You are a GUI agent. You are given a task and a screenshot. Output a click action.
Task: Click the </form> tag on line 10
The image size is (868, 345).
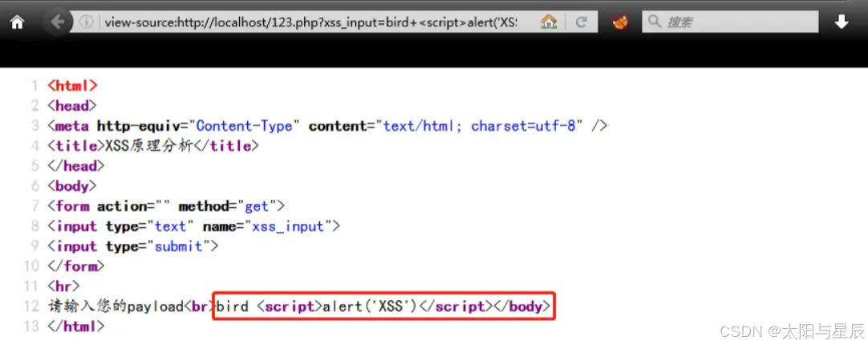(76, 266)
